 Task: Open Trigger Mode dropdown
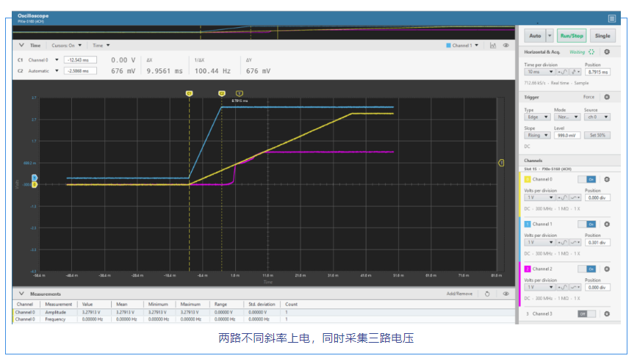567,117
